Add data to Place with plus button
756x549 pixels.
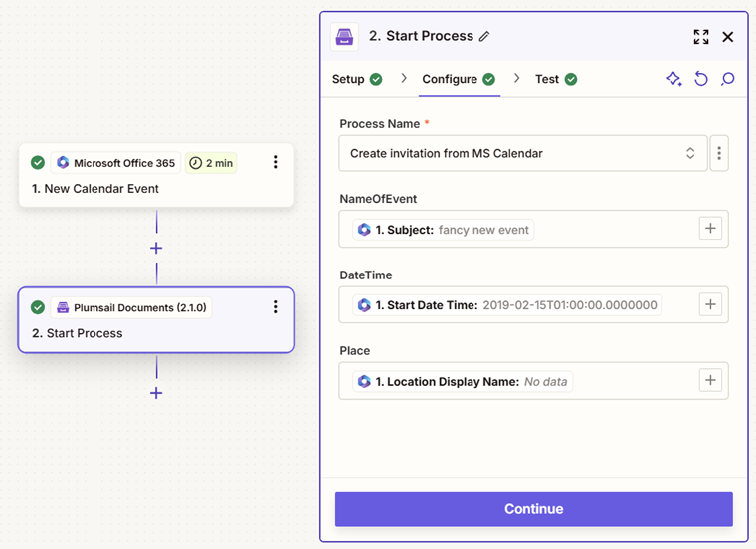[710, 380]
